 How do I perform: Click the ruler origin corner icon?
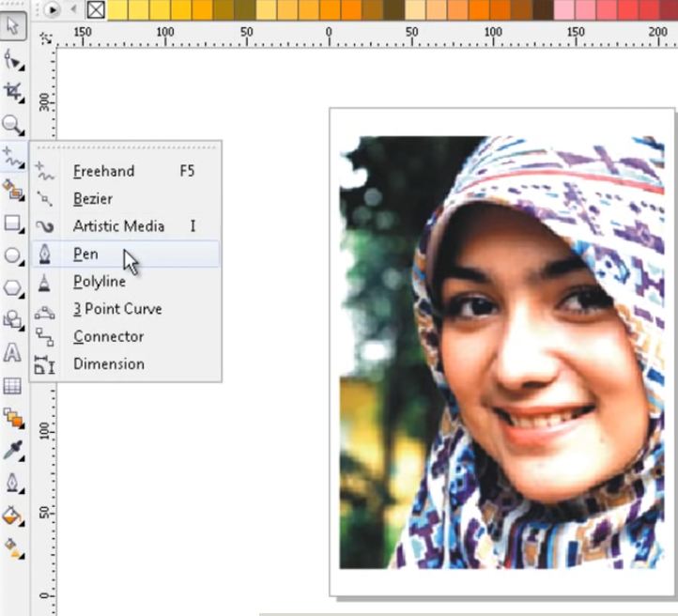click(45, 38)
